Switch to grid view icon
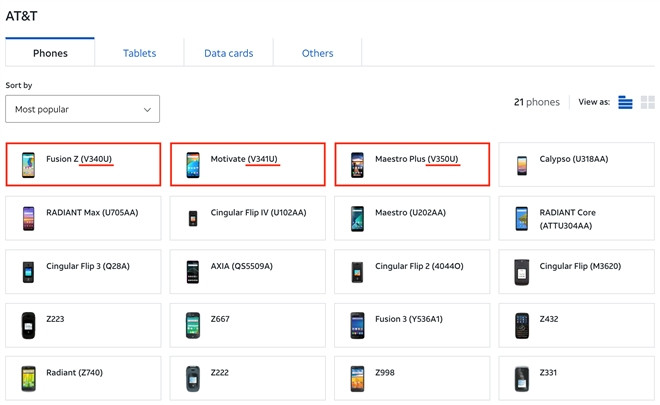This screenshot has width=660, height=405. pos(647,102)
